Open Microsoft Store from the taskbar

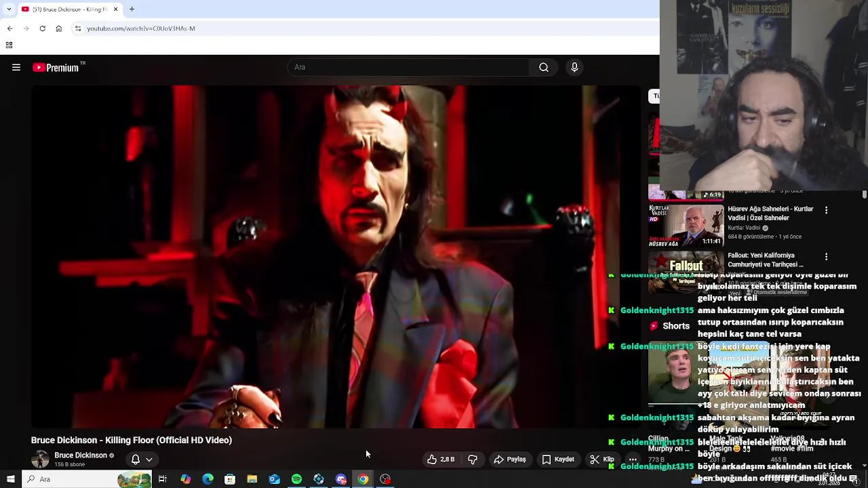pos(230,479)
